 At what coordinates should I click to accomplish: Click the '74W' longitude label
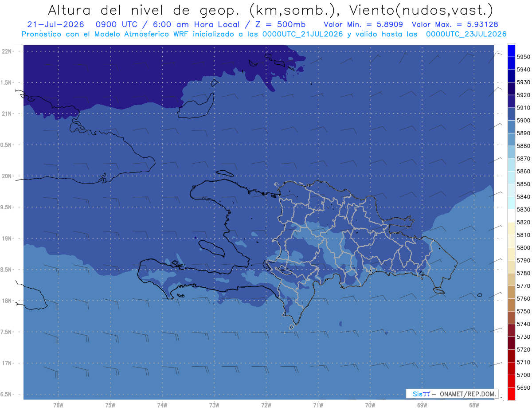coord(162,405)
